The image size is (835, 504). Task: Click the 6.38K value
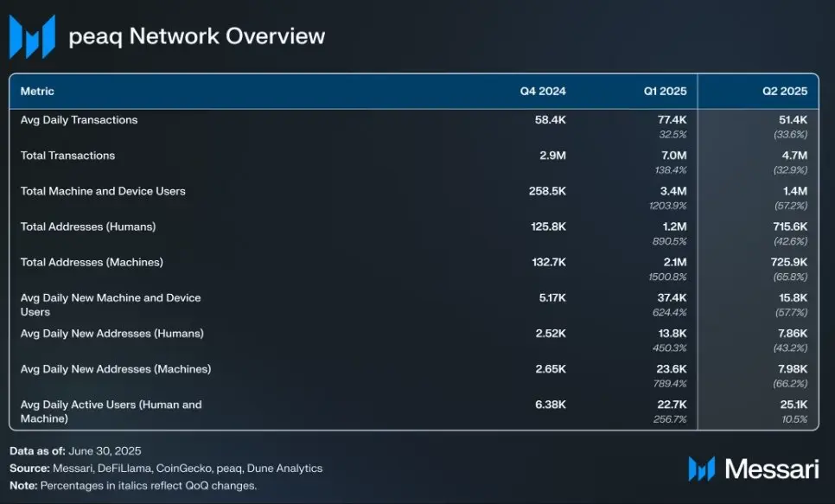(x=551, y=405)
